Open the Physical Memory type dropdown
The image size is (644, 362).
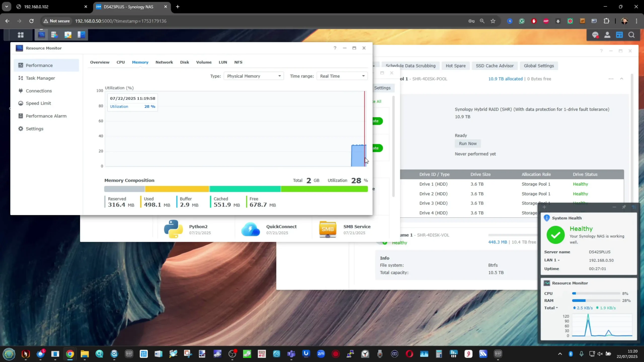click(x=254, y=76)
